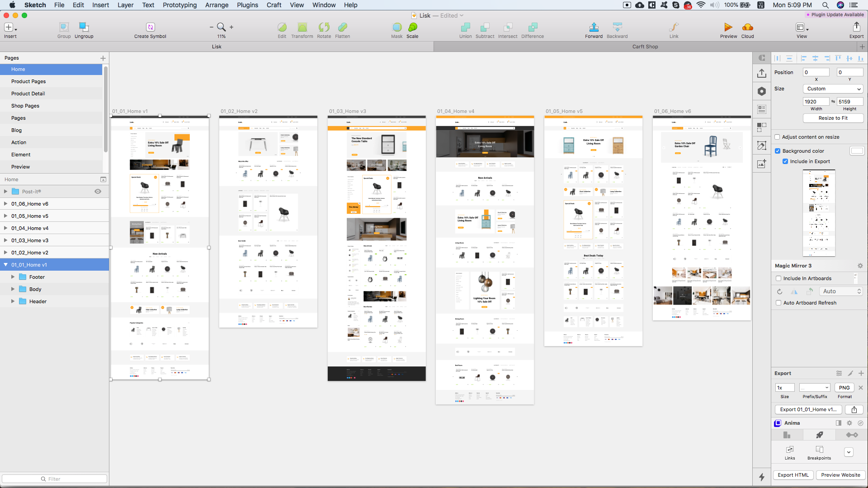Click the Ungroup toolbar icon

[84, 30]
